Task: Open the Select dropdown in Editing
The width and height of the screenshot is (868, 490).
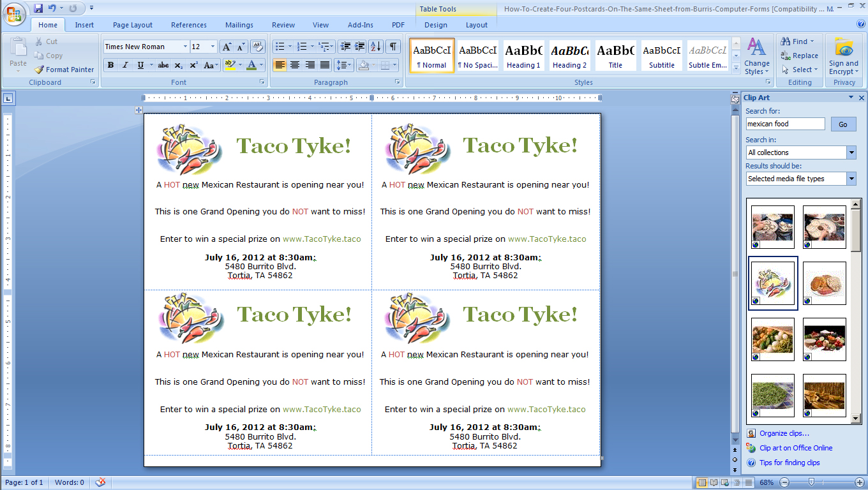Action: coord(799,70)
